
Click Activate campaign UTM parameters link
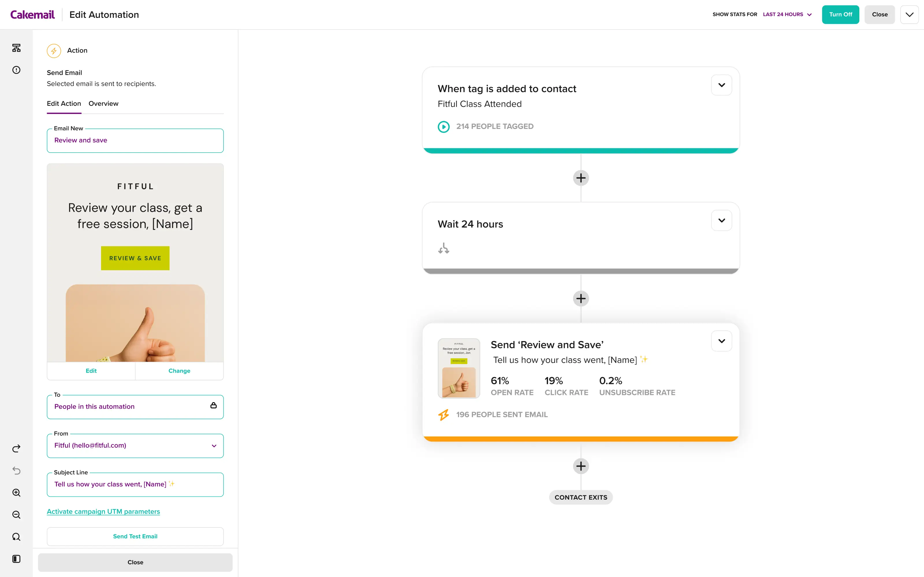pos(103,511)
